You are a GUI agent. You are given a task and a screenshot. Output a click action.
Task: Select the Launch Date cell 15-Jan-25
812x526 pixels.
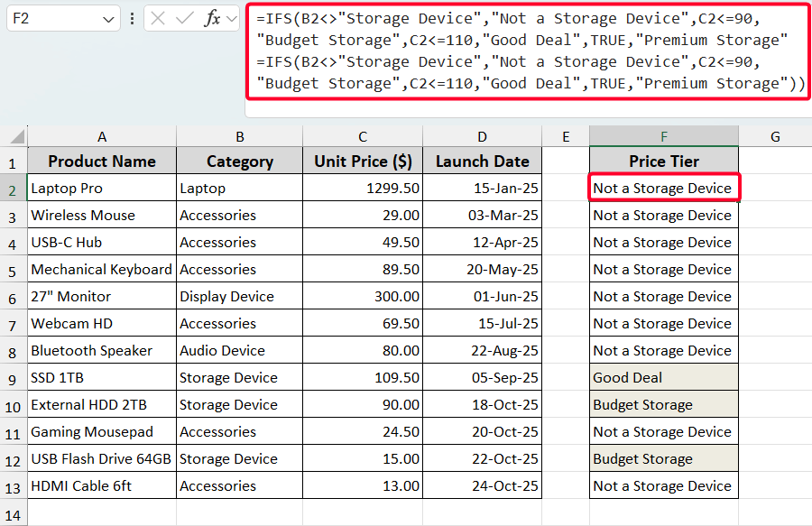[482, 188]
